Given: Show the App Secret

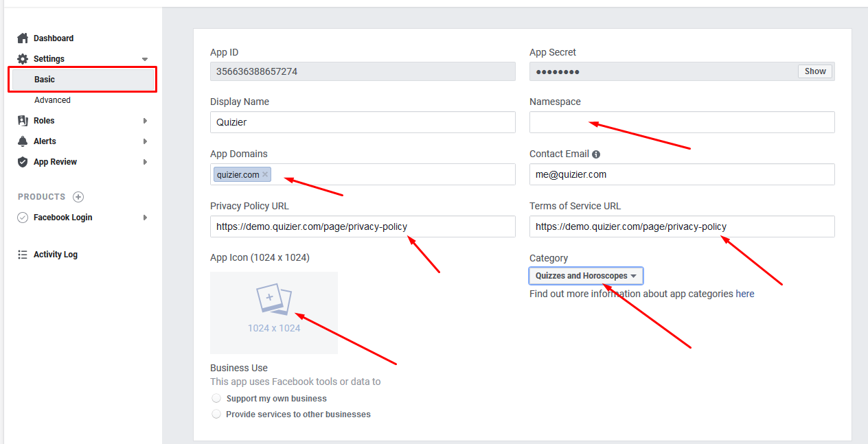Looking at the screenshot, I should point(815,71).
